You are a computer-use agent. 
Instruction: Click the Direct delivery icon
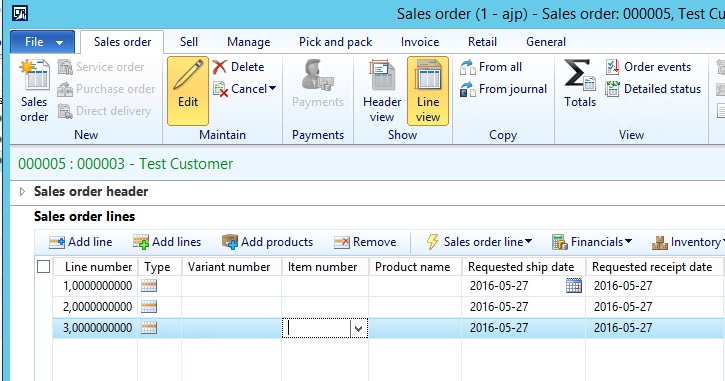(65, 111)
